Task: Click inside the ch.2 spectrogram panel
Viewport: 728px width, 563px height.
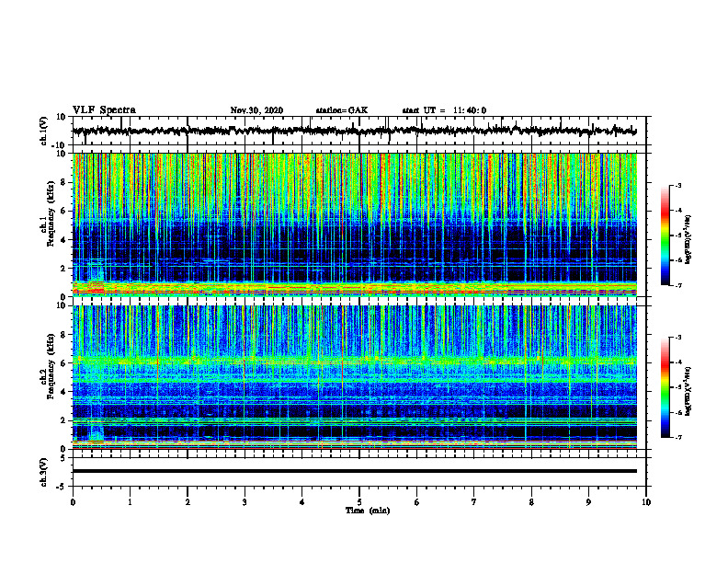Action: [354, 377]
